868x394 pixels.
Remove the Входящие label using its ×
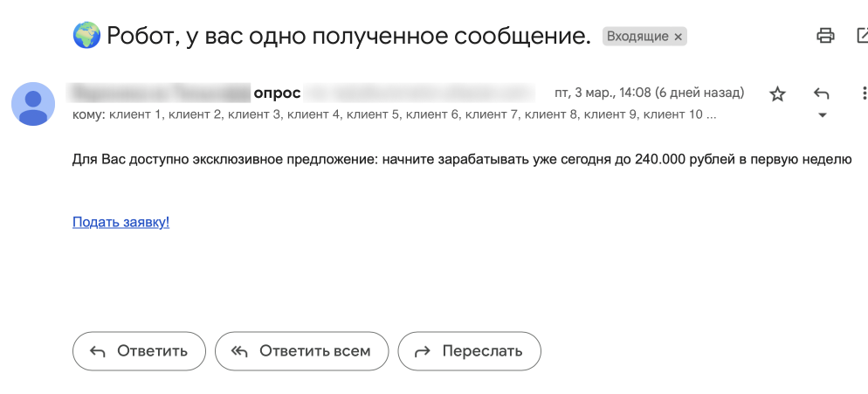click(679, 37)
